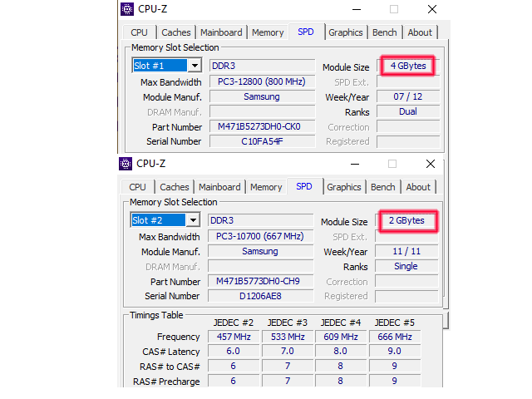Image resolution: width=532 pixels, height=399 pixels.
Task: Click the Samsung manufacturer field for Slot #2
Action: point(260,251)
